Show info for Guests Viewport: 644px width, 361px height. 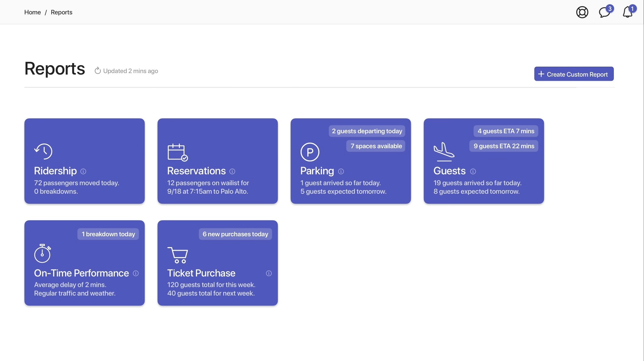[x=473, y=171]
